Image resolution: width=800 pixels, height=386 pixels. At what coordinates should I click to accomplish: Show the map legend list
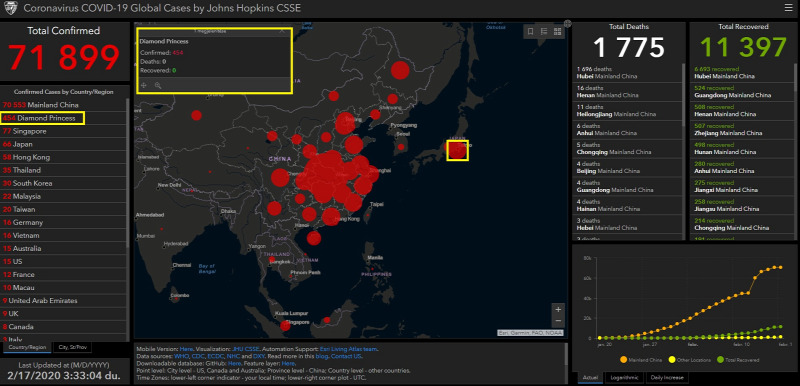(544, 32)
